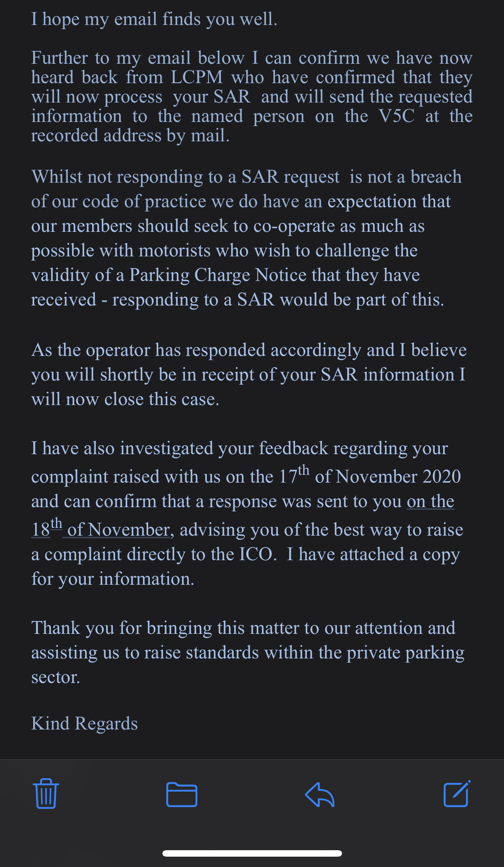This screenshot has height=867, width=504.
Task: Tap the "Kind Regards" sign-off text
Action: click(84, 724)
